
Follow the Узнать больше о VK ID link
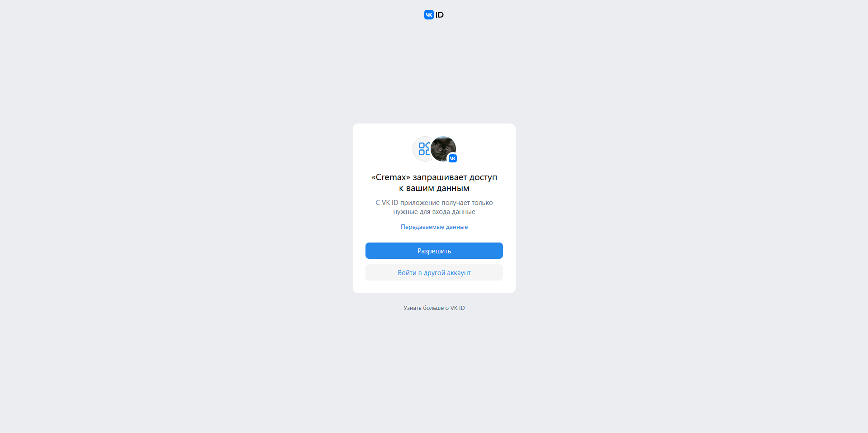[x=434, y=308]
